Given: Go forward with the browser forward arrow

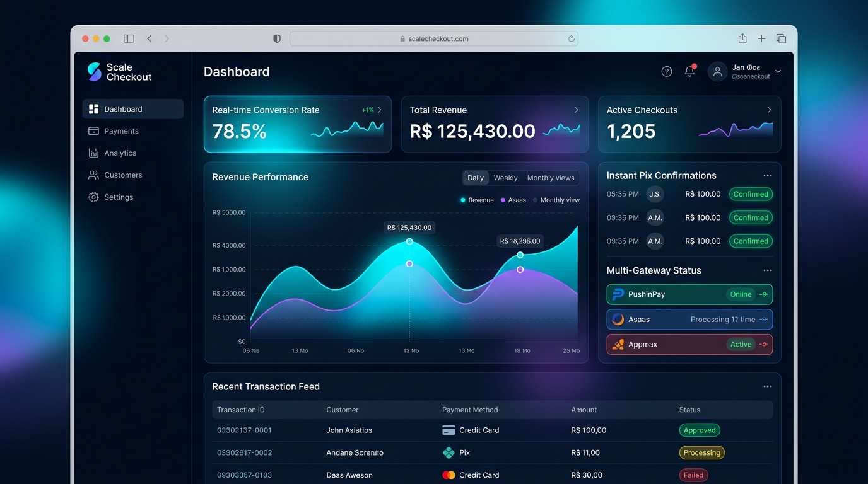Looking at the screenshot, I should (x=167, y=38).
